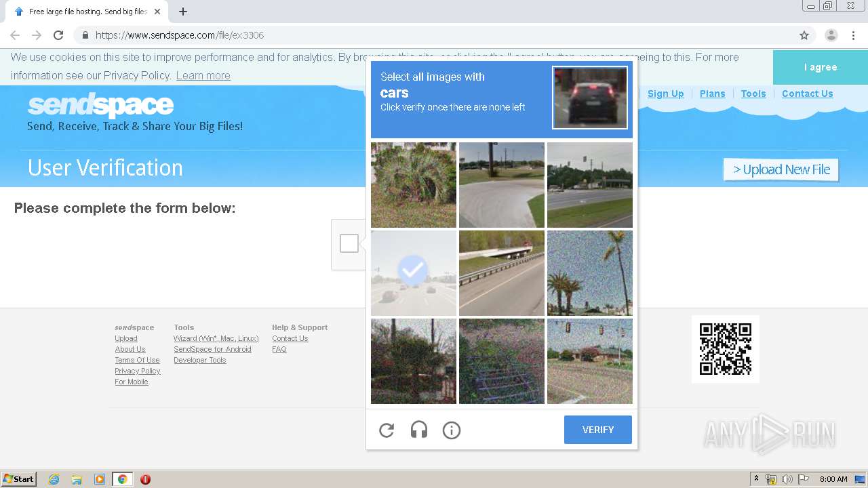Screen dimensions: 868x488
Task: Click network tray icon
Action: pyautogui.click(x=771, y=479)
